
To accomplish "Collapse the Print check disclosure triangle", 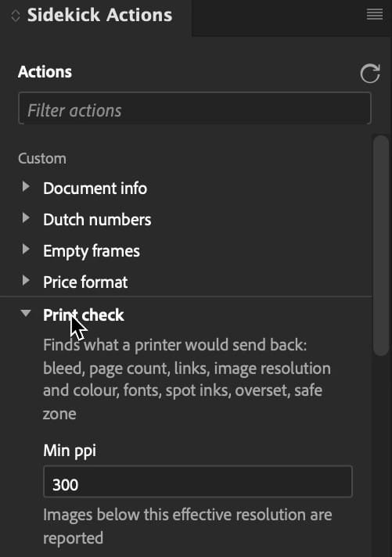I will (x=26, y=313).
